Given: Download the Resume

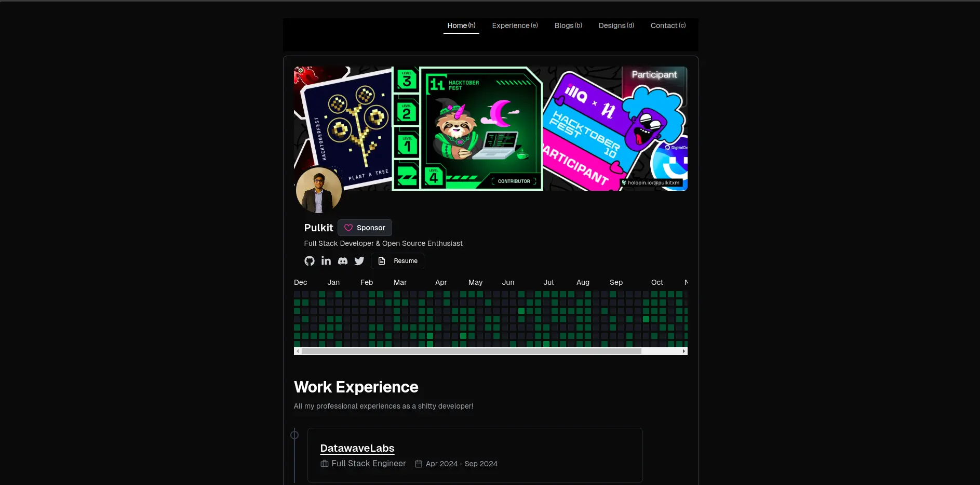Looking at the screenshot, I should pos(398,261).
